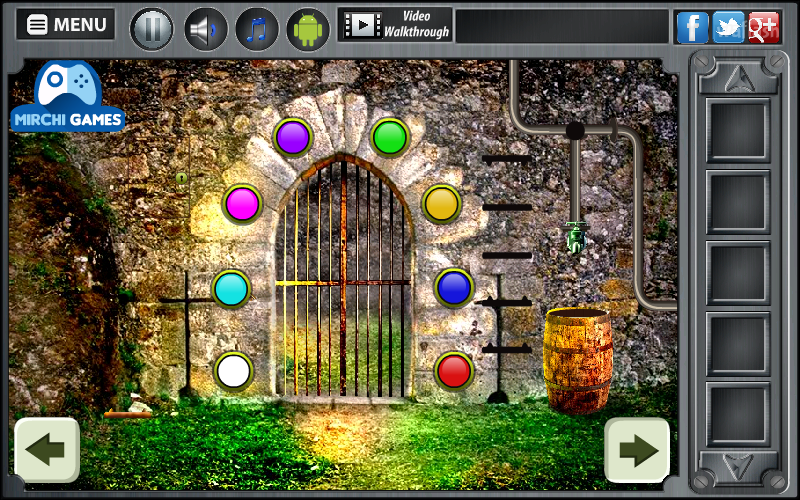Click the blue circle button
Image resolution: width=800 pixels, height=500 pixels.
click(x=454, y=288)
